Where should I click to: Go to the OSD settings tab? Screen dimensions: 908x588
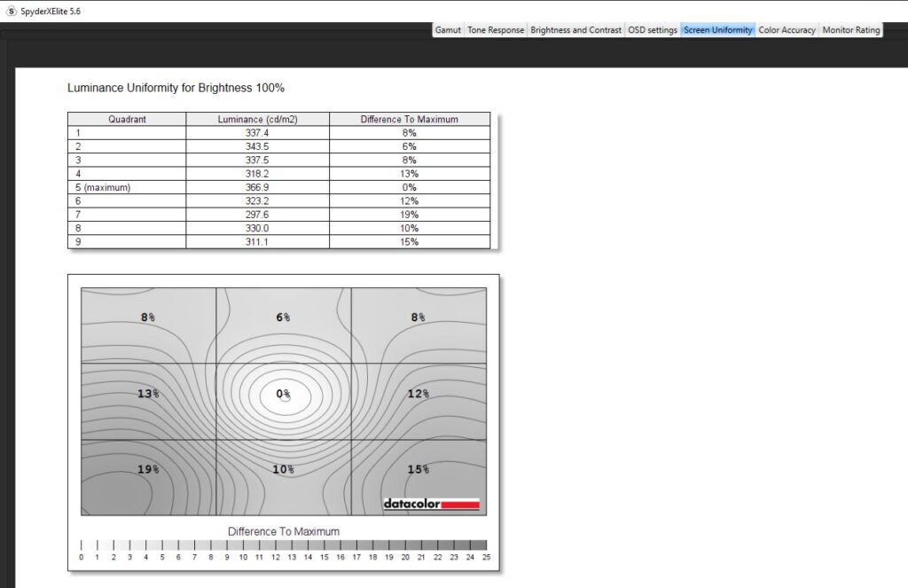coord(653,30)
